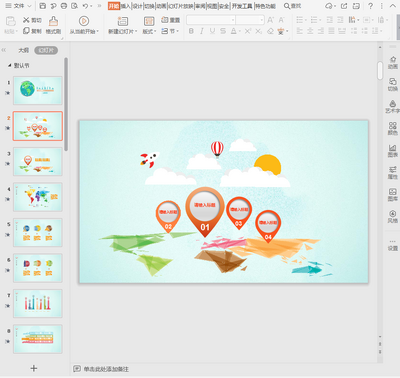Click the Print icon in quick access bar
Image resolution: width=400 pixels, height=378 pixels.
64,6
